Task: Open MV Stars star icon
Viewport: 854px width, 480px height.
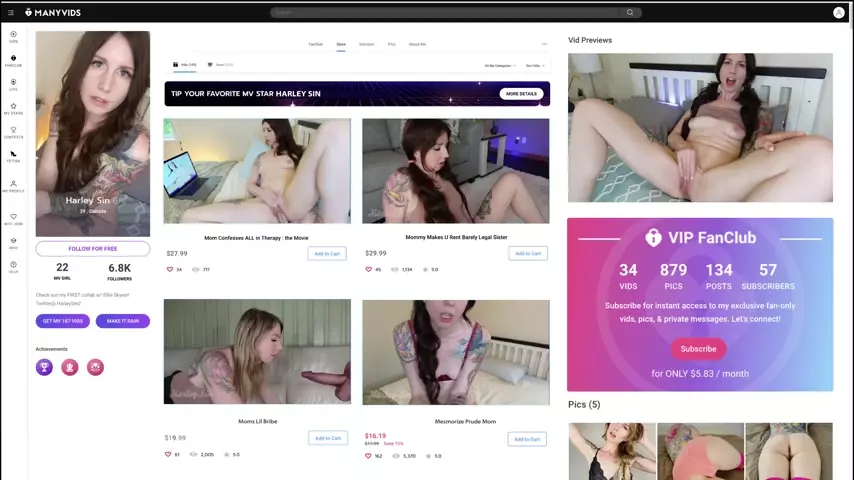Action: [x=13, y=108]
